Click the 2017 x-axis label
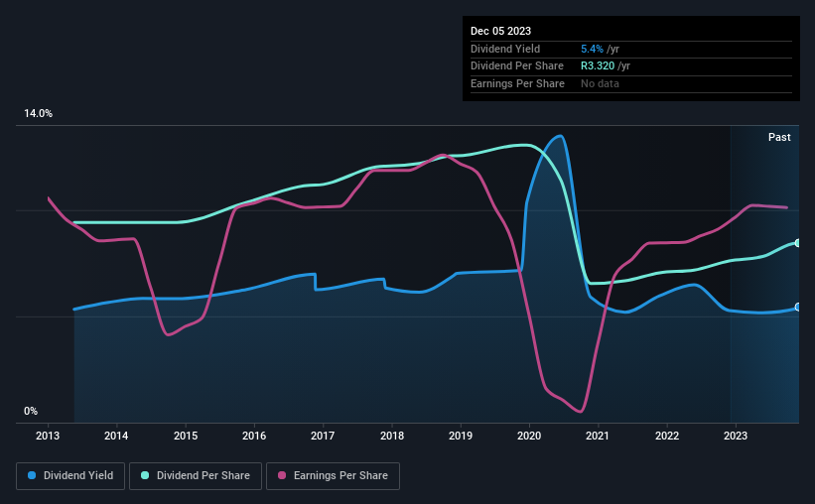The image size is (815, 504). (323, 436)
